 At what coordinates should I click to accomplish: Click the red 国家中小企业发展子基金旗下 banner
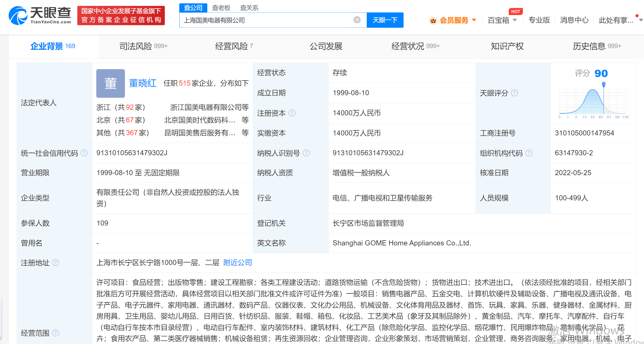point(121,16)
